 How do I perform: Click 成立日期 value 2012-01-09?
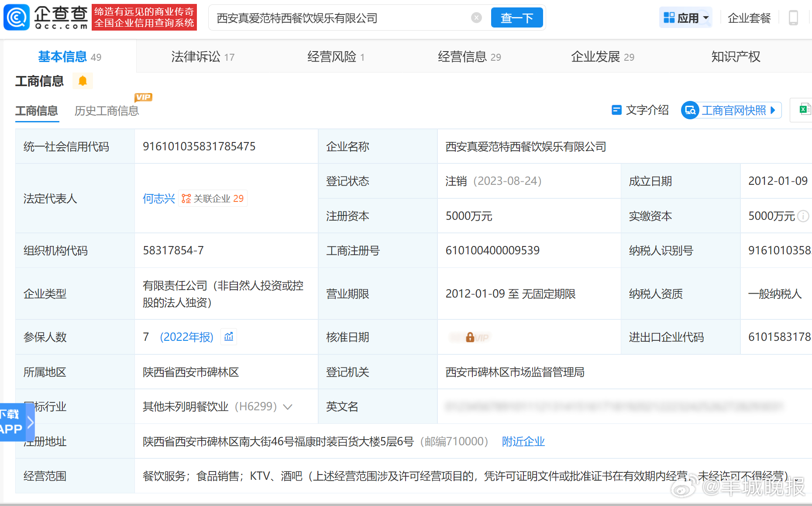(x=778, y=181)
